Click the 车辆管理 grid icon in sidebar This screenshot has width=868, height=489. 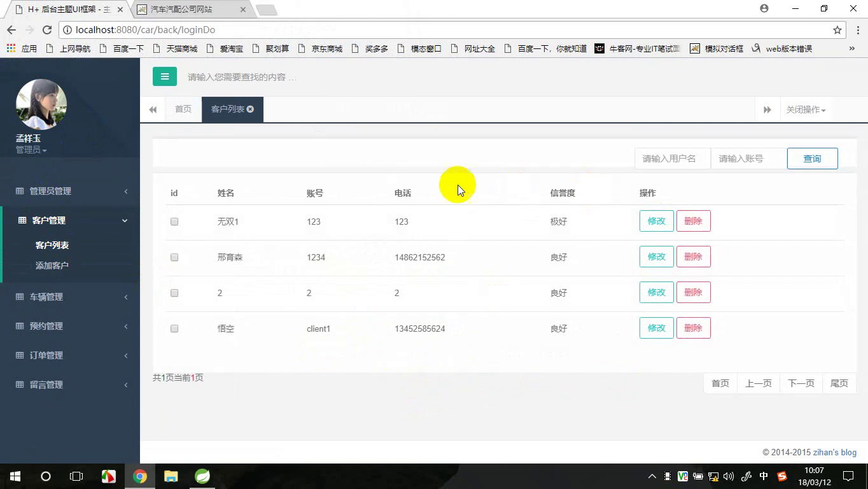[x=20, y=297]
